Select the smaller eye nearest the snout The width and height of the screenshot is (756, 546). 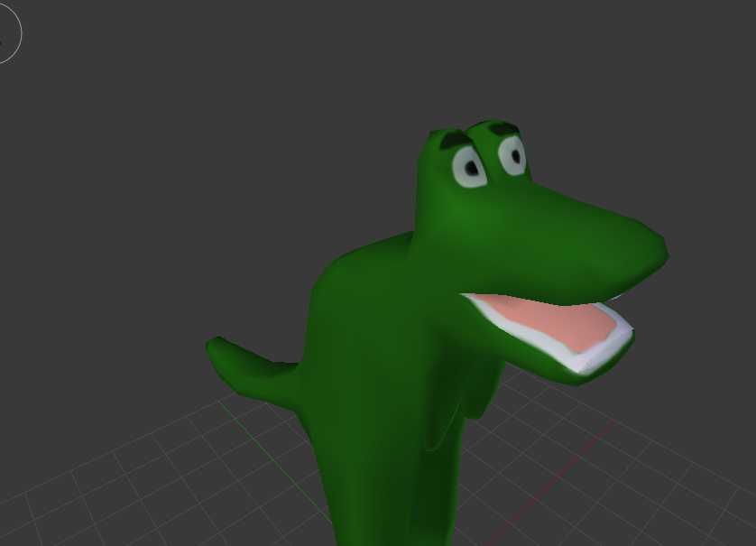pyautogui.click(x=512, y=156)
